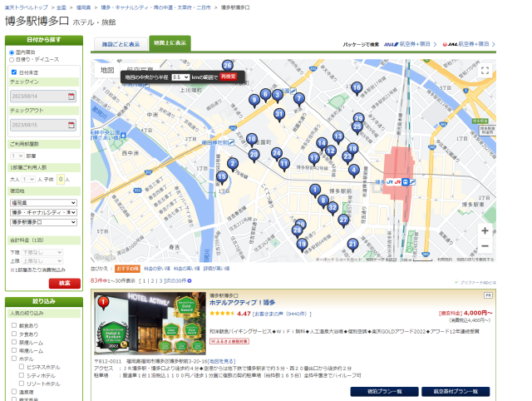The width and height of the screenshot is (532, 401).
Task: Enable dinner included filter checkbox
Action: click(14, 334)
